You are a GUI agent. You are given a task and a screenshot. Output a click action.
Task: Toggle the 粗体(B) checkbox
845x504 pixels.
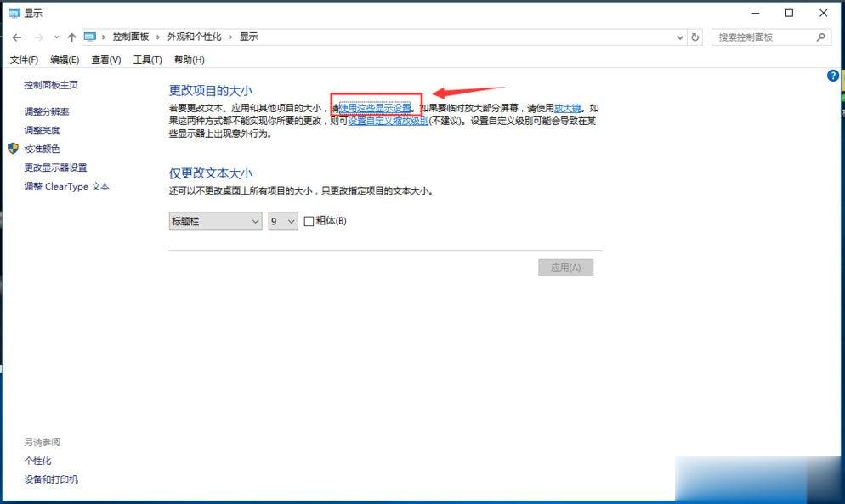point(309,221)
